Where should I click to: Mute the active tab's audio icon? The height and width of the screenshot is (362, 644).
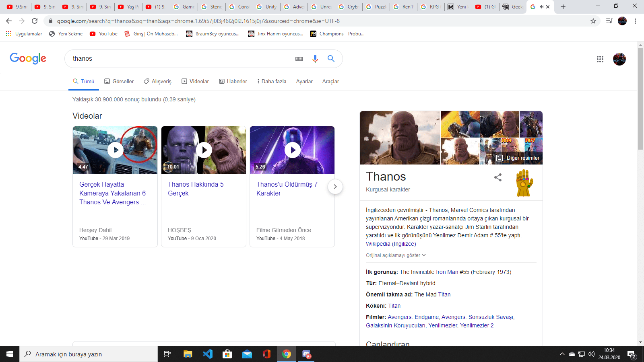pos(541,7)
